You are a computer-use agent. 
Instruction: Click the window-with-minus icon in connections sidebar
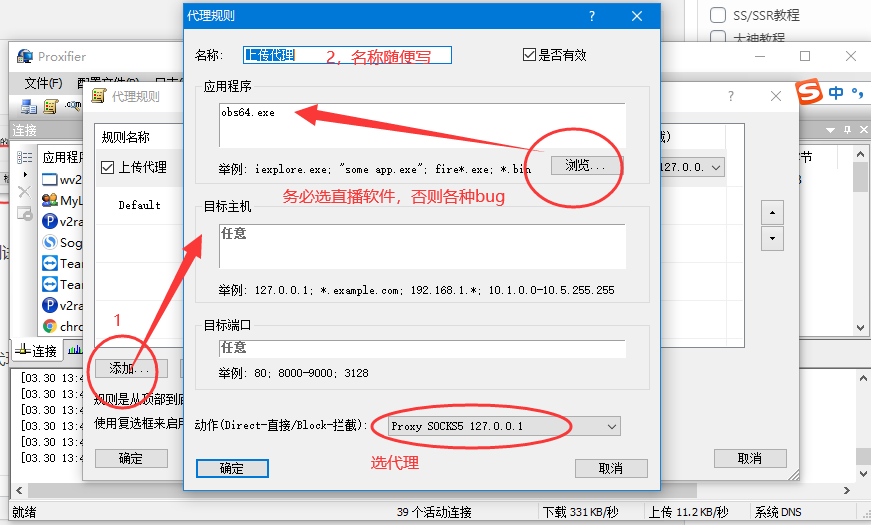coord(24,213)
